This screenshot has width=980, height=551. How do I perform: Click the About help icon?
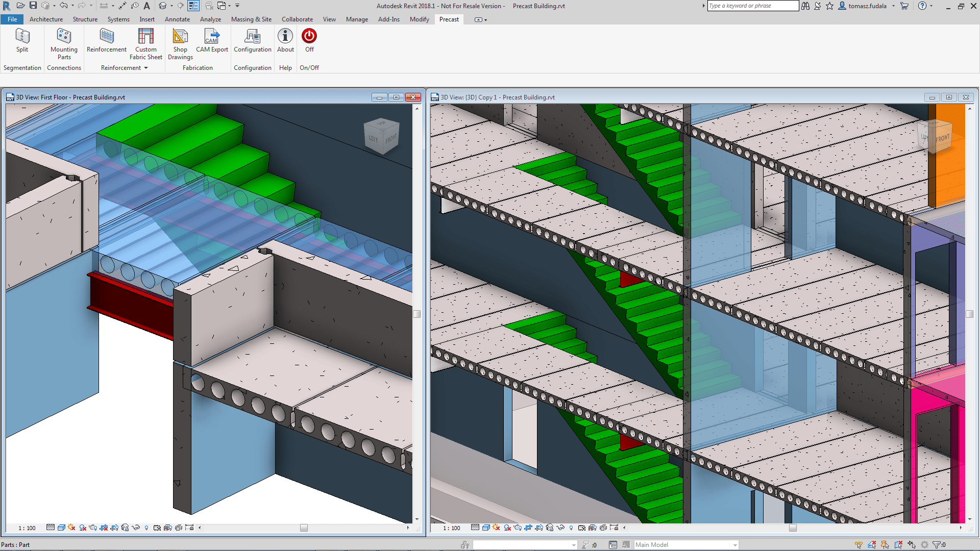coord(285,37)
